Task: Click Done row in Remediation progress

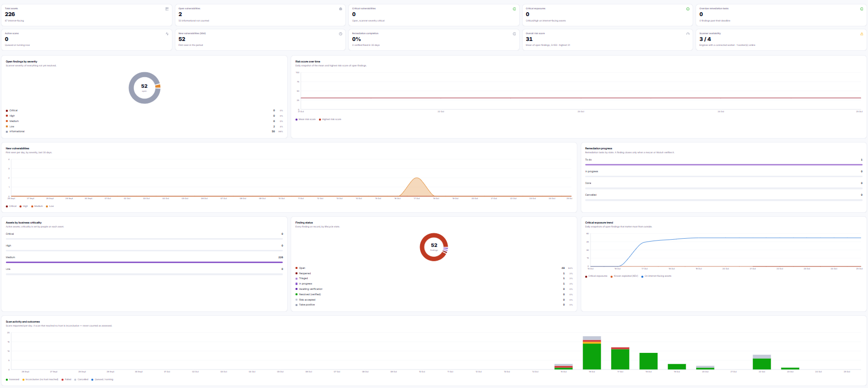Action: click(723, 185)
